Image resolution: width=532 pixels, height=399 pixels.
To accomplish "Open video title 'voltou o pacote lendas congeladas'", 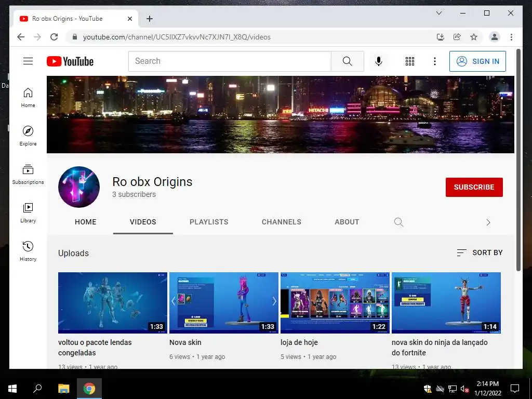I will coord(95,348).
